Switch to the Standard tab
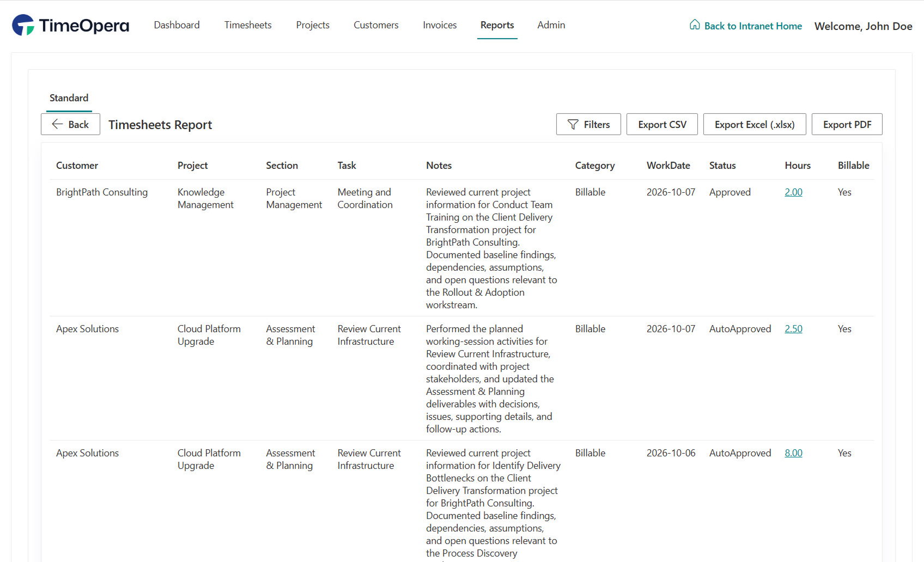 [69, 98]
